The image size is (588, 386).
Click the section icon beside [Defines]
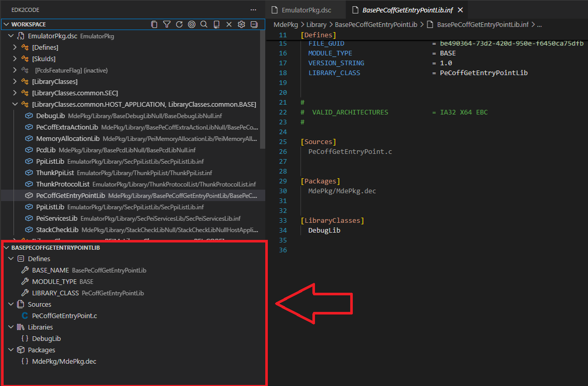(25, 47)
